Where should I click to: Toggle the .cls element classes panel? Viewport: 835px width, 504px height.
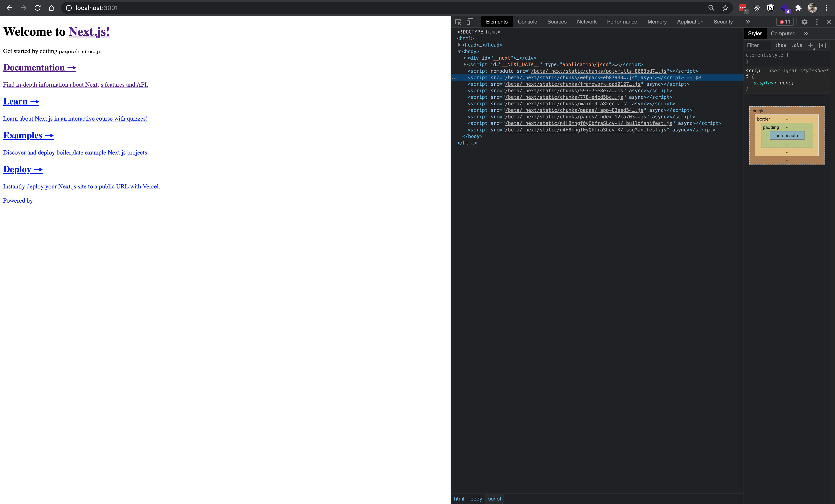coord(797,45)
